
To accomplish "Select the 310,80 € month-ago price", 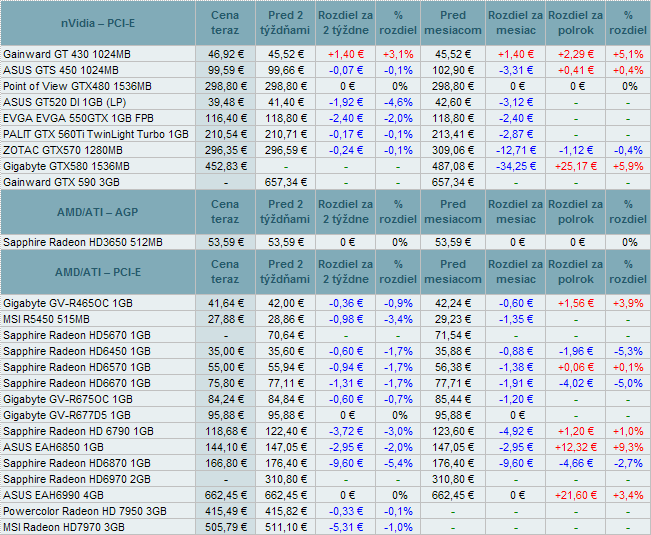I will pyautogui.click(x=453, y=479).
